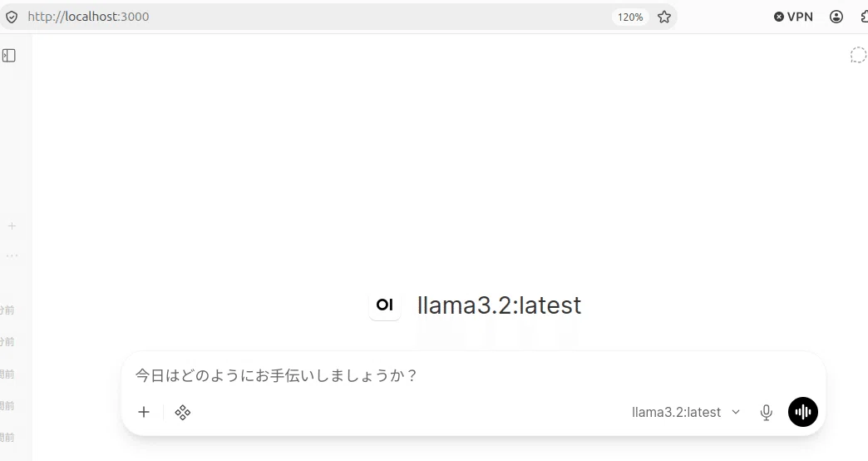The width and height of the screenshot is (868, 461).
Task: Open the browser extensions icon at right edge
Action: click(864, 17)
